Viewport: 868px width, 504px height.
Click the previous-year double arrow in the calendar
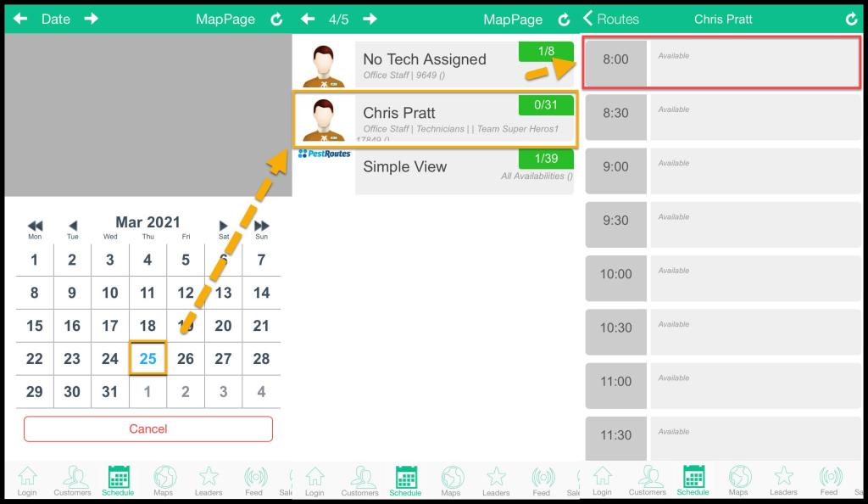tap(35, 226)
